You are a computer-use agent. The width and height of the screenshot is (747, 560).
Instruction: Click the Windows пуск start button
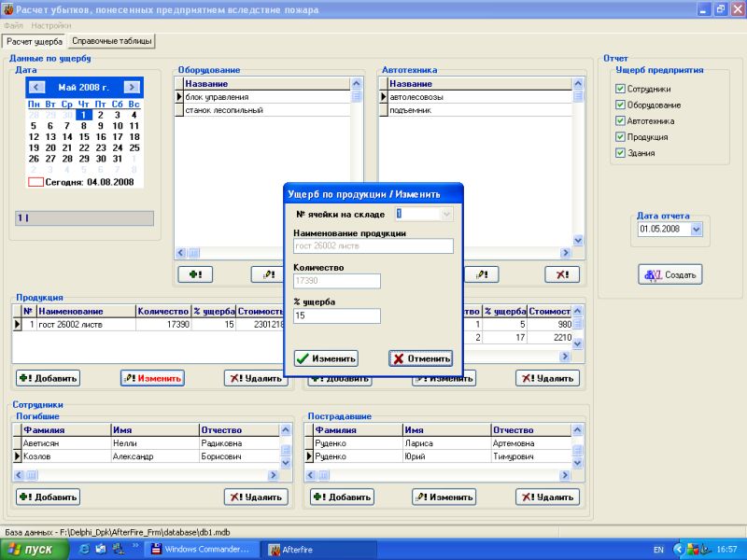33,549
